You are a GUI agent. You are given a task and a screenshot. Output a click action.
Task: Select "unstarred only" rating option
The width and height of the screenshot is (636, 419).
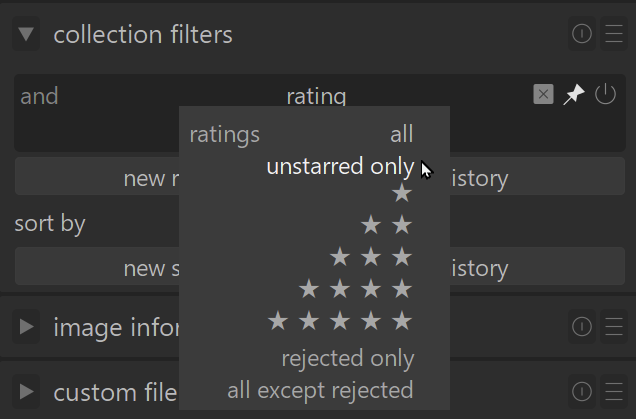tap(339, 166)
